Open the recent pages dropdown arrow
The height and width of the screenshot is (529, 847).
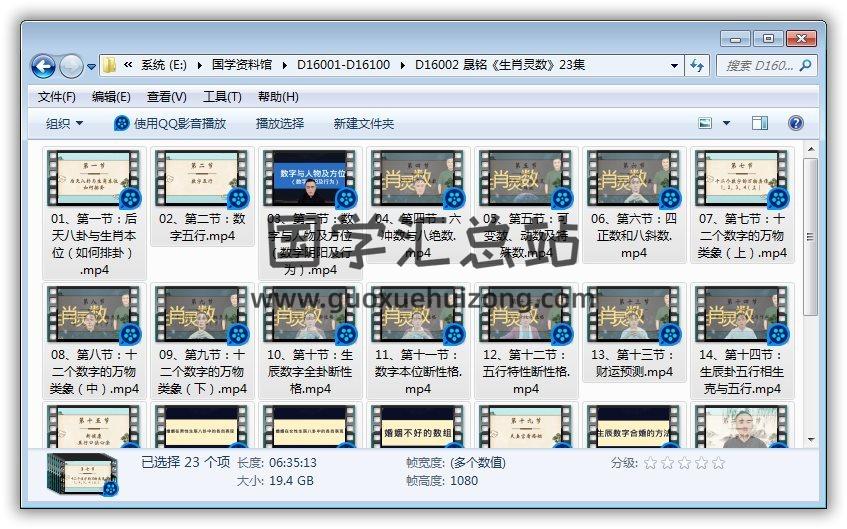click(92, 67)
